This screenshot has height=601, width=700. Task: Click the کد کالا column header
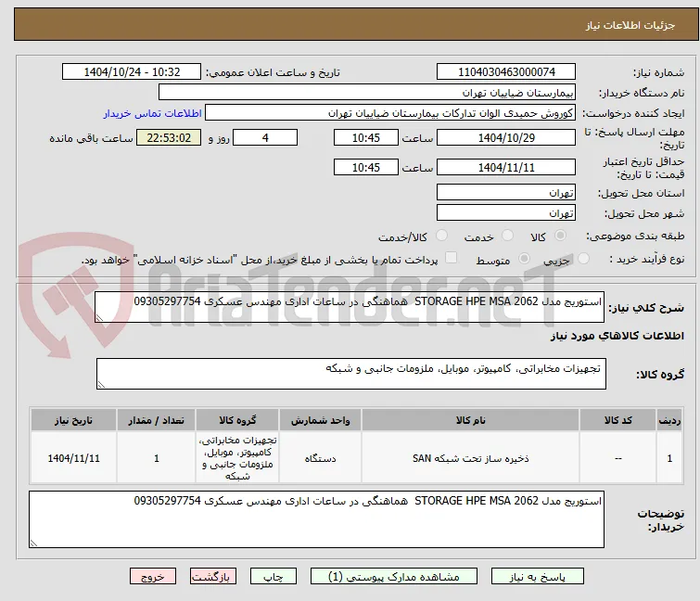click(617, 420)
